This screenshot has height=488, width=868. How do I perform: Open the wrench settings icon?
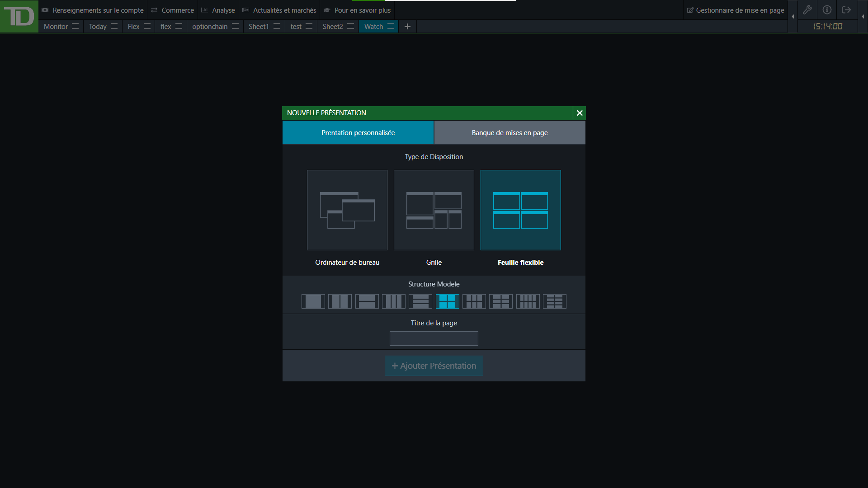click(x=807, y=10)
